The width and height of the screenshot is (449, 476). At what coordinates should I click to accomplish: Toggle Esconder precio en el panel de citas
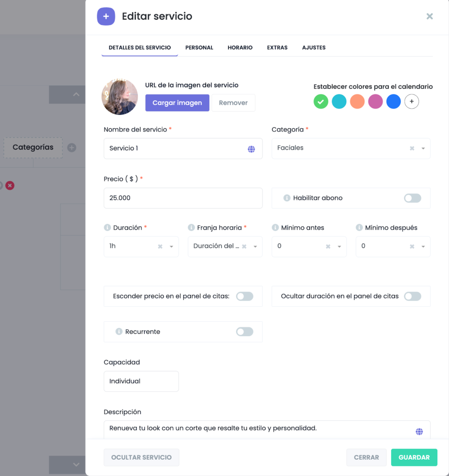(244, 297)
